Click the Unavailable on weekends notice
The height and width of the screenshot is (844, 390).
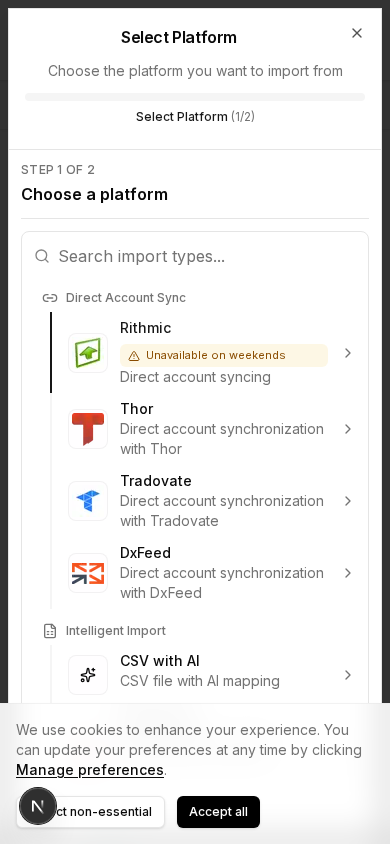224,355
